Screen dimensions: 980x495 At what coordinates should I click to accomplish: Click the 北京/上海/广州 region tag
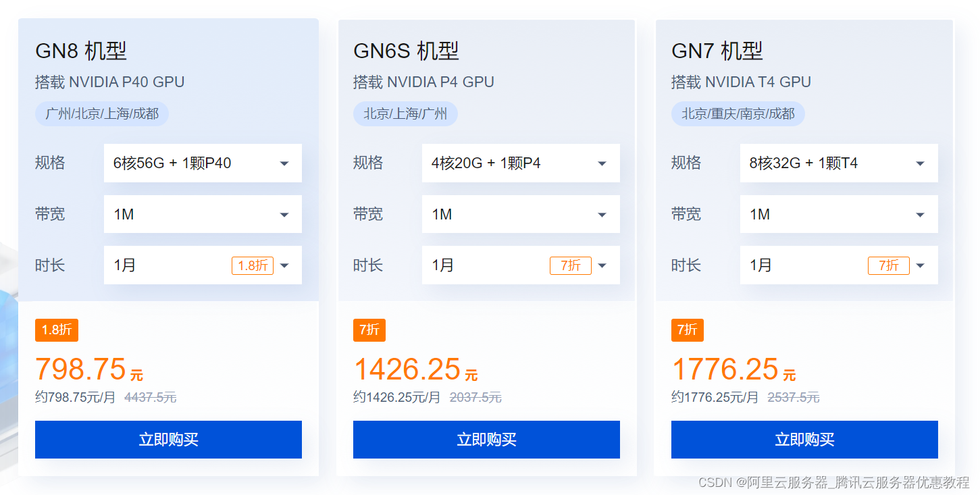click(x=405, y=113)
